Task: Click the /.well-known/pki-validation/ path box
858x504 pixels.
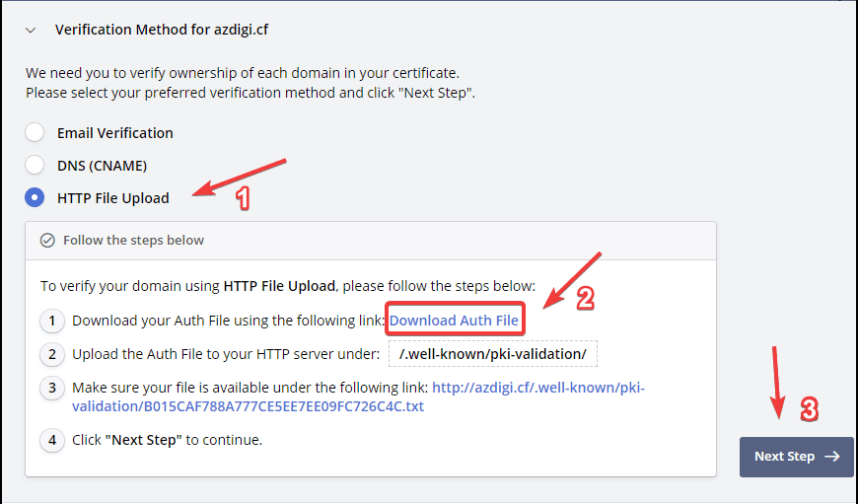Action: (493, 354)
